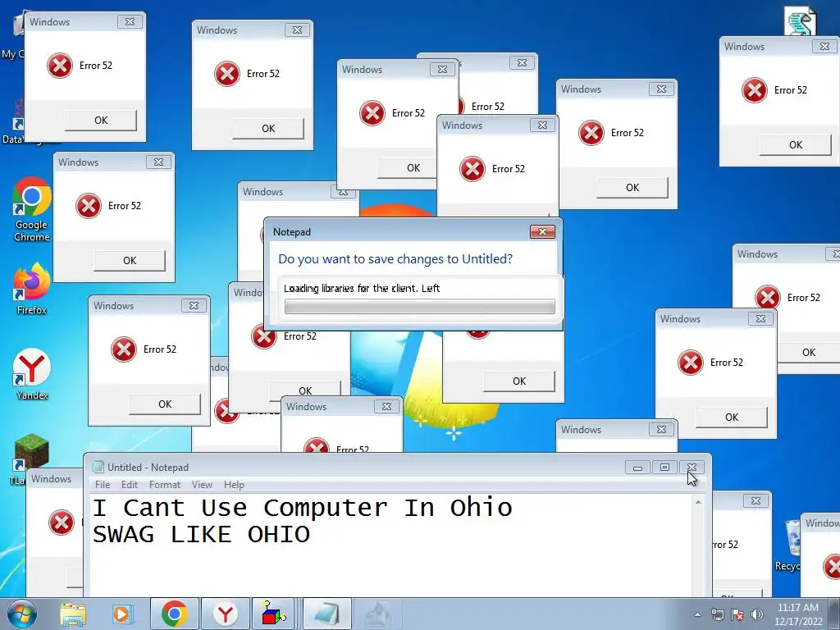Image resolution: width=840 pixels, height=630 pixels.
Task: Switch to the Notepad taskbar button
Action: pos(327,614)
